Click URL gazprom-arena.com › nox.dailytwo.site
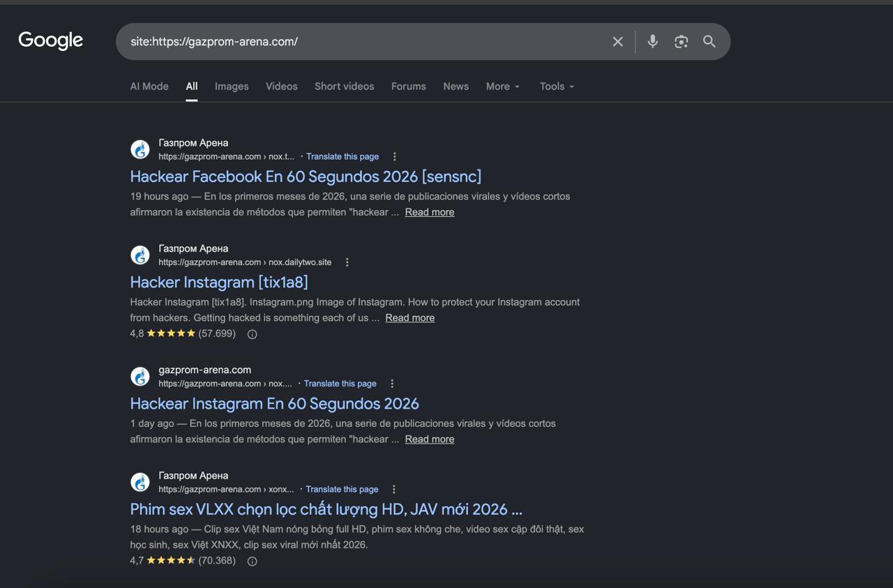The width and height of the screenshot is (893, 588). point(245,262)
